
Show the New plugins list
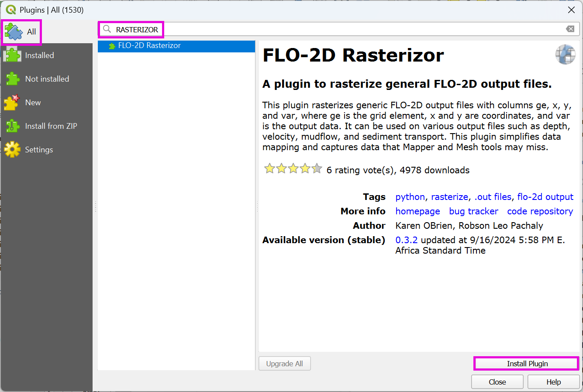[x=33, y=103]
